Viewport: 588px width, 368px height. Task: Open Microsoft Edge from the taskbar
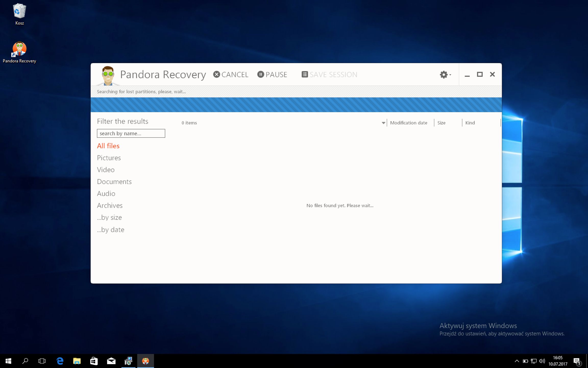(x=60, y=361)
